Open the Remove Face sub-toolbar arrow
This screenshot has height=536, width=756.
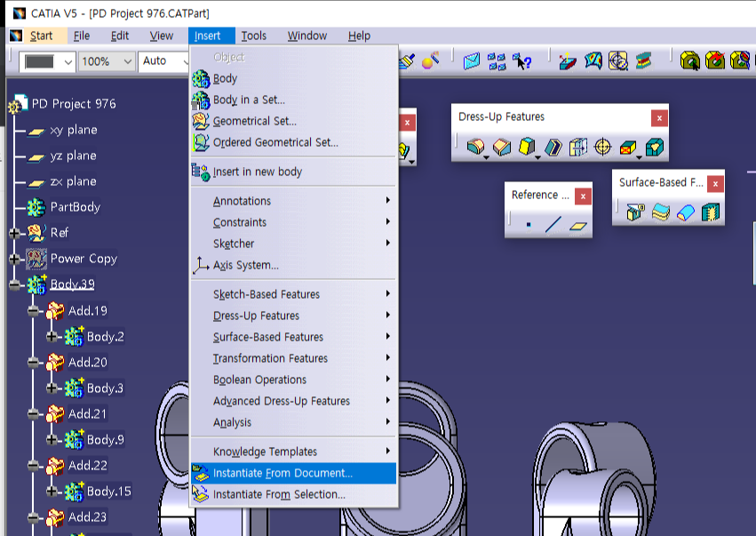[639, 157]
